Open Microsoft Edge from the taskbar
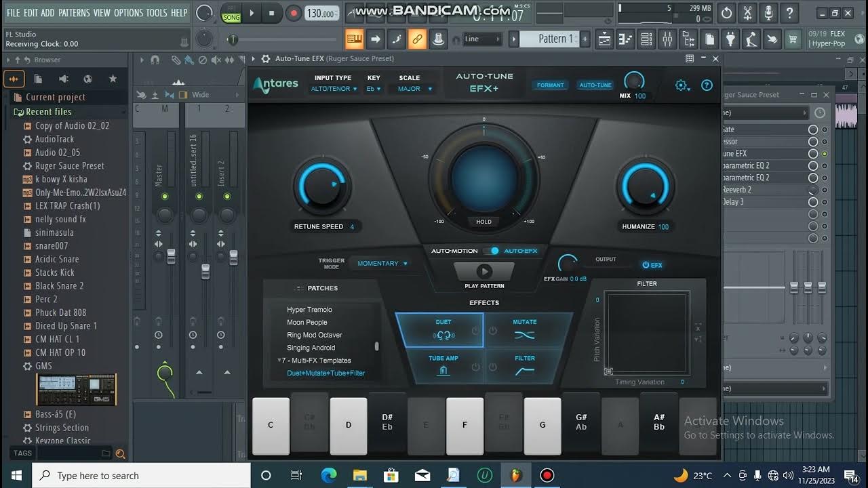This screenshot has width=868, height=488. pos(328,475)
